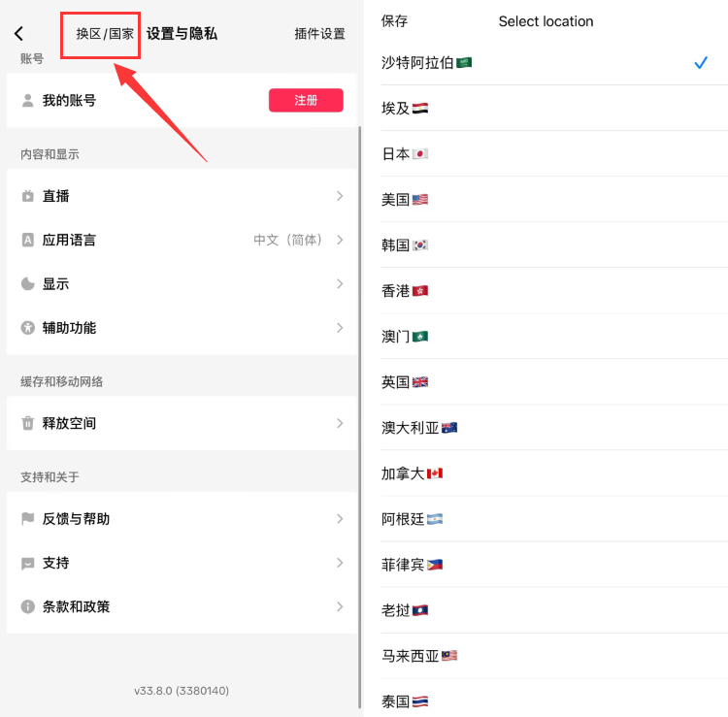Select 韩国 in the location list

[405, 245]
